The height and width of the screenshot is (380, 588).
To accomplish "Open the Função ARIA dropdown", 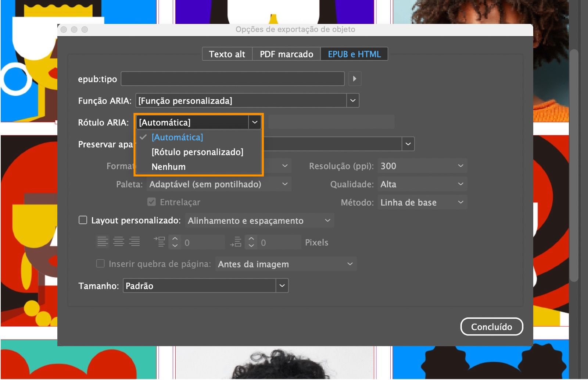I will 352,100.
